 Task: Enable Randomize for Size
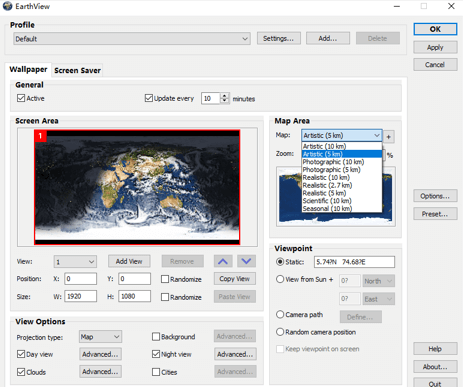[165, 297]
